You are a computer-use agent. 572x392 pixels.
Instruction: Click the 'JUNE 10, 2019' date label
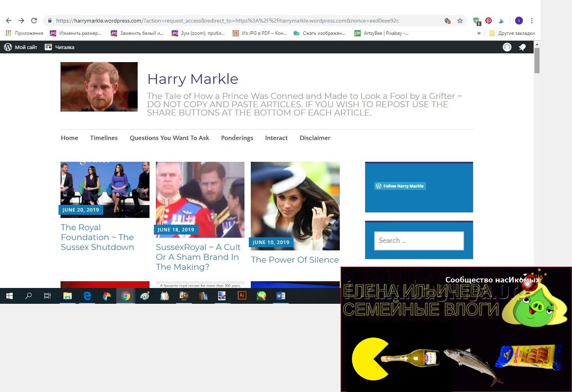click(271, 242)
